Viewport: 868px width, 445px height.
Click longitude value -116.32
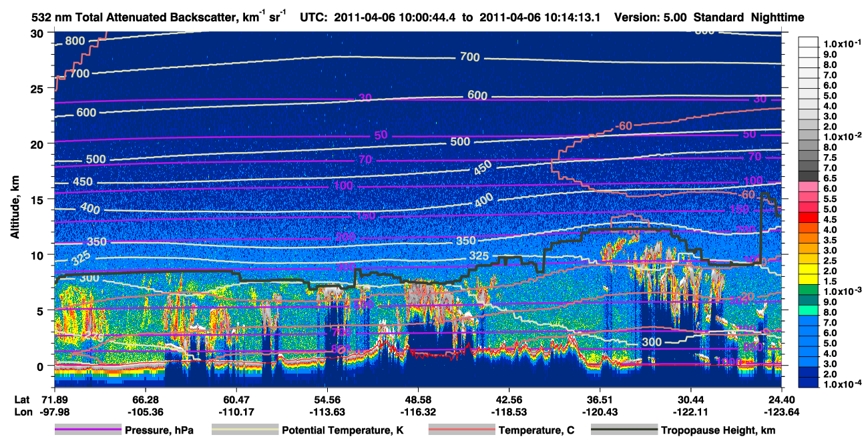(x=418, y=412)
